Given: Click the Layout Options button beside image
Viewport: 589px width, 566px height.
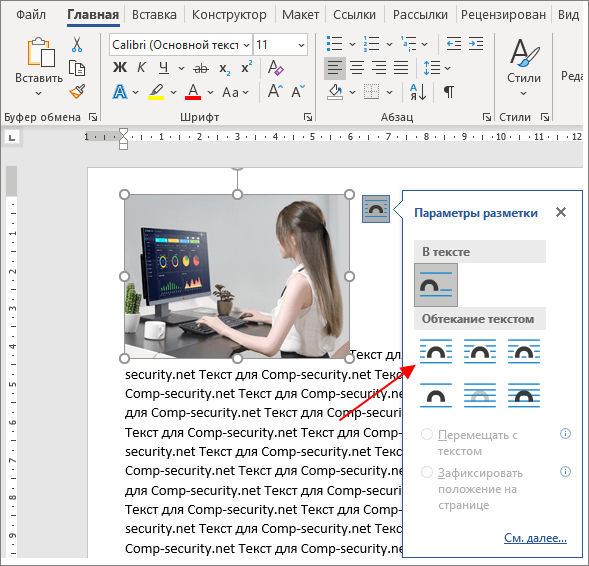Looking at the screenshot, I should tap(376, 209).
